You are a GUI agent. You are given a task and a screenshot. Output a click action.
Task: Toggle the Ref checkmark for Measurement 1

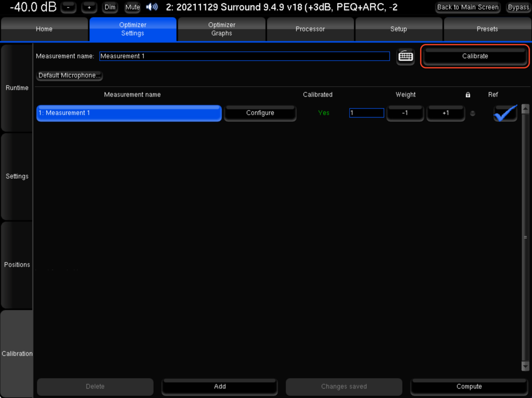505,113
